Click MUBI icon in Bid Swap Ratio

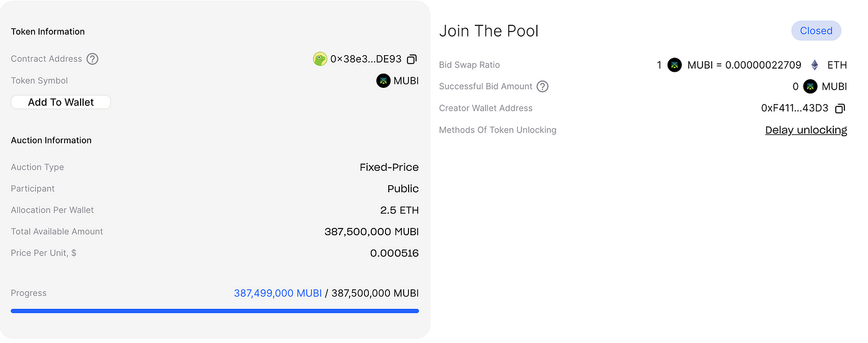[675, 65]
